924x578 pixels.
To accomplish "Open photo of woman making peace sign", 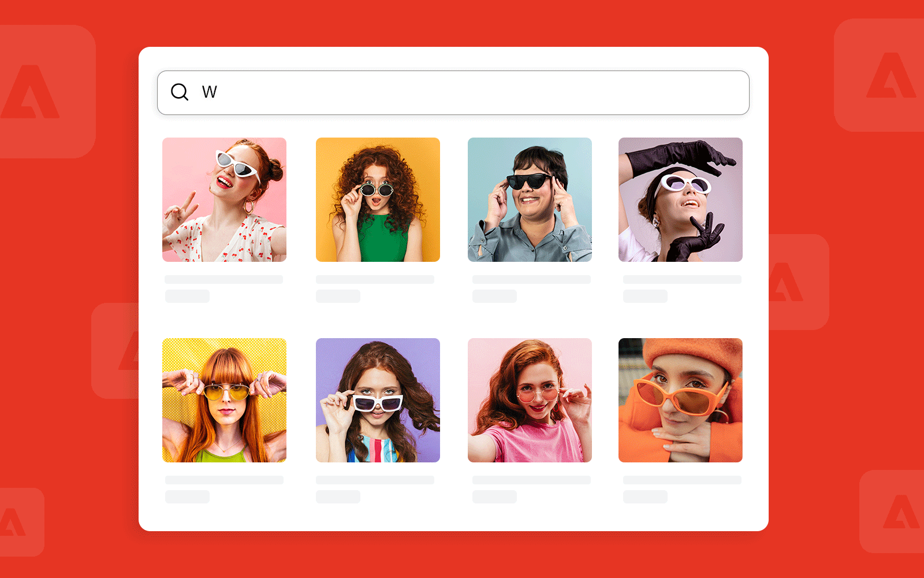I will point(224,199).
